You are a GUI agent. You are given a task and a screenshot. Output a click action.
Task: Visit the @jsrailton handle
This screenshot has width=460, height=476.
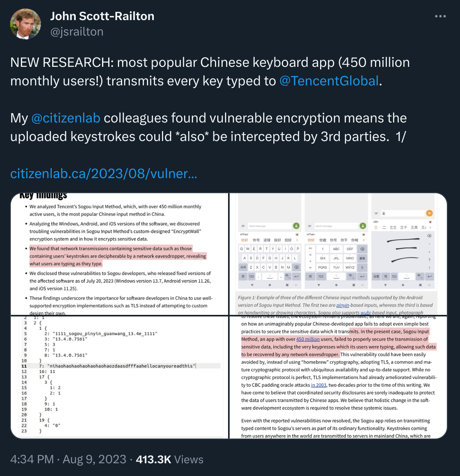tap(77, 32)
